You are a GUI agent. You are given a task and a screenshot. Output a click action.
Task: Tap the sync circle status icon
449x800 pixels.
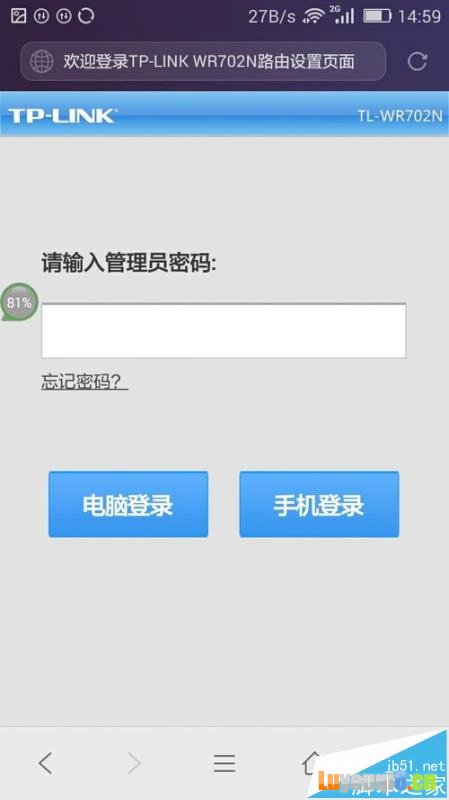(86, 16)
